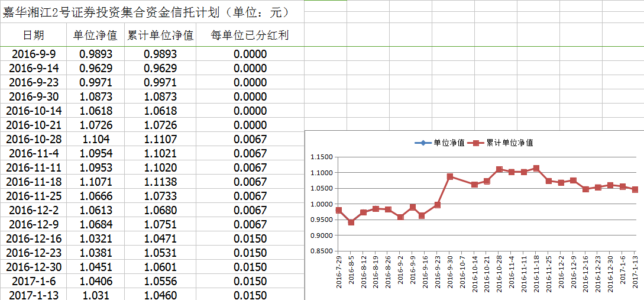Click the chart data point at 2016-9-30
Viewport: 644px width, 300px height.
[450, 176]
